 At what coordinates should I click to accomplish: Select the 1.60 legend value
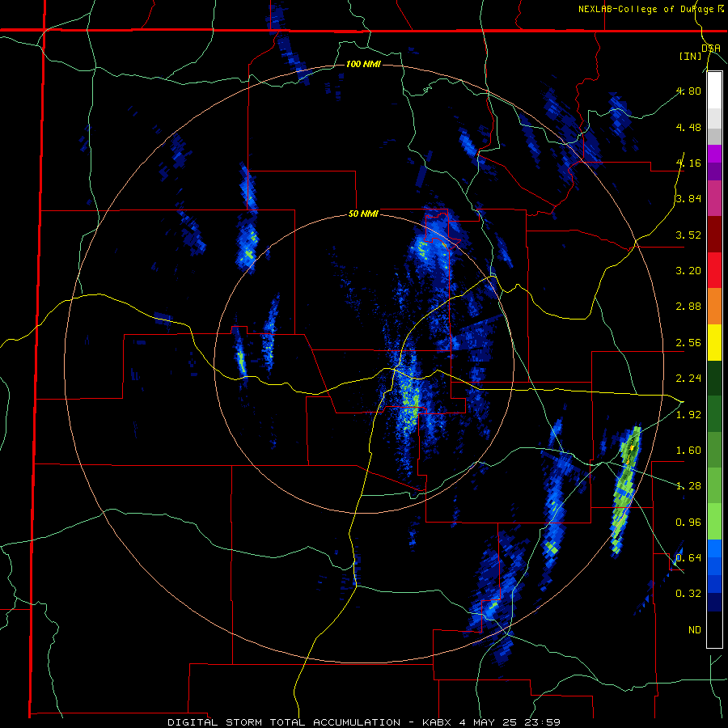click(x=688, y=451)
